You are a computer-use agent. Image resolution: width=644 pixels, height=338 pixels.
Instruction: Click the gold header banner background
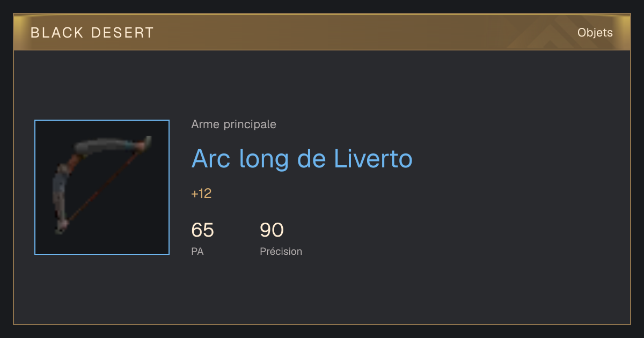pyautogui.click(x=322, y=33)
